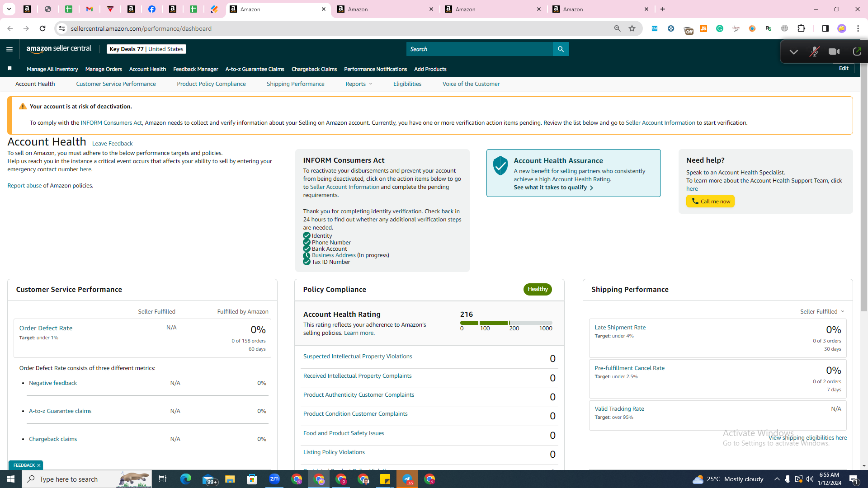Screen dimensions: 868x488
Task: Open Zoom from the taskbar
Action: 274,479
